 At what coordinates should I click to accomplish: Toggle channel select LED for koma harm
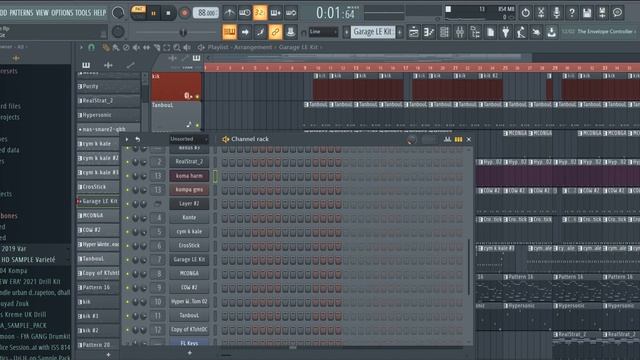215,176
